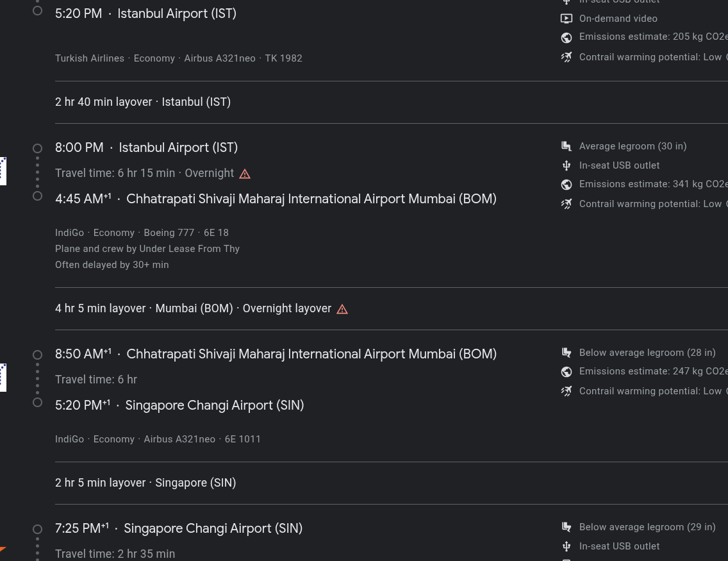The width and height of the screenshot is (728, 561).
Task: Click USB outlet icon for the IndiGo 6E 18 flight
Action: pos(567,166)
